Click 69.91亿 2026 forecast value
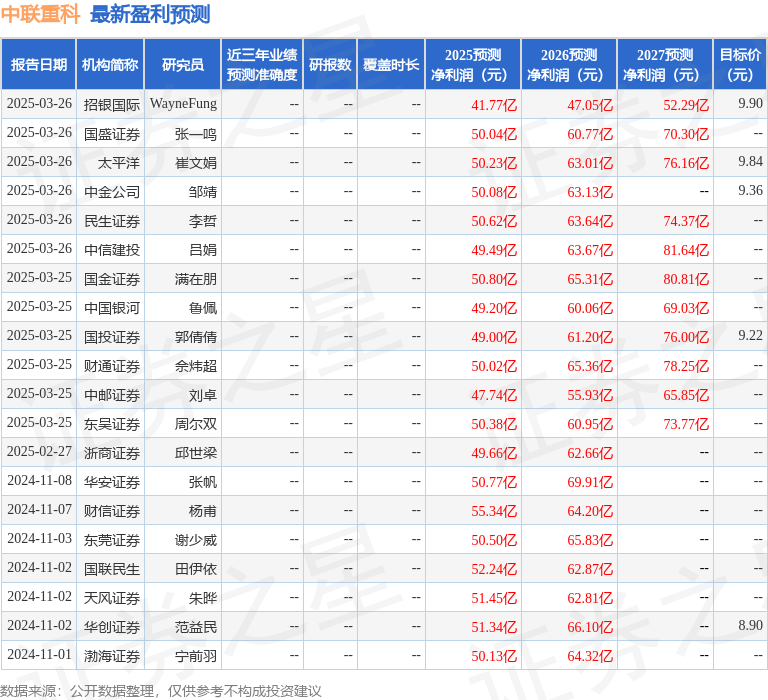The height and width of the screenshot is (700, 768). click(x=590, y=482)
